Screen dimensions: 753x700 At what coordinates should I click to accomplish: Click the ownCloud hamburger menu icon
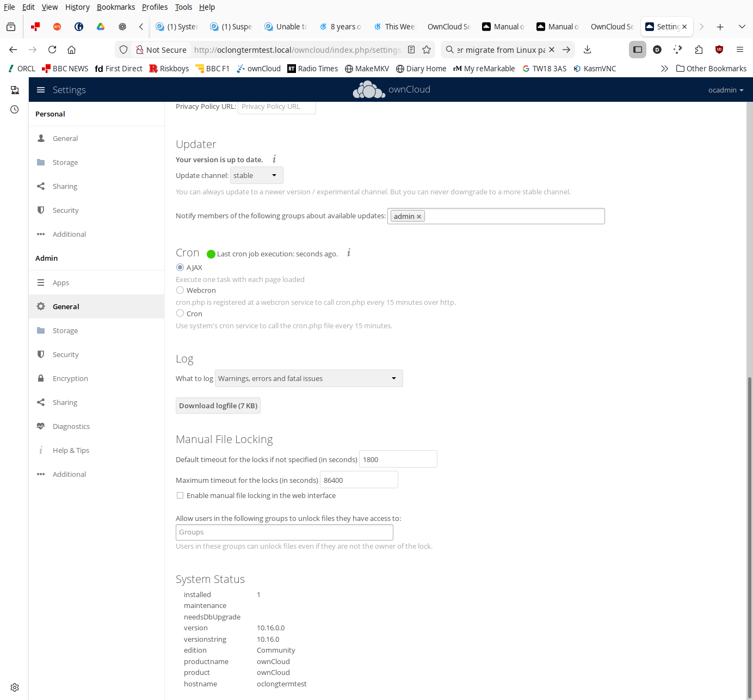(41, 90)
